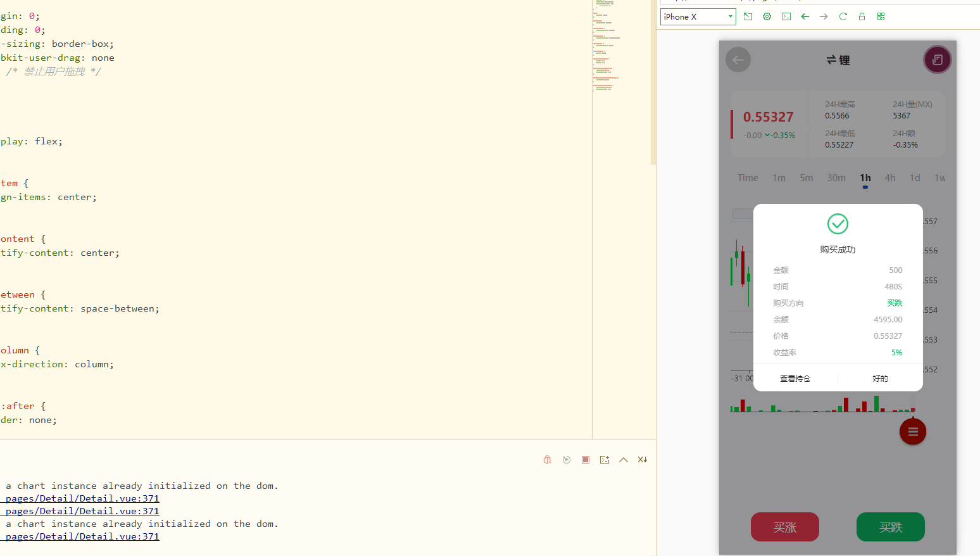Click the green browser back arrow

805,16
